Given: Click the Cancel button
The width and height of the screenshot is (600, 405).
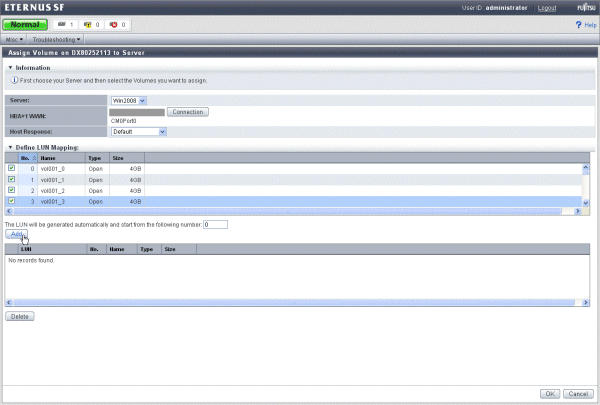Looking at the screenshot, I should point(578,394).
